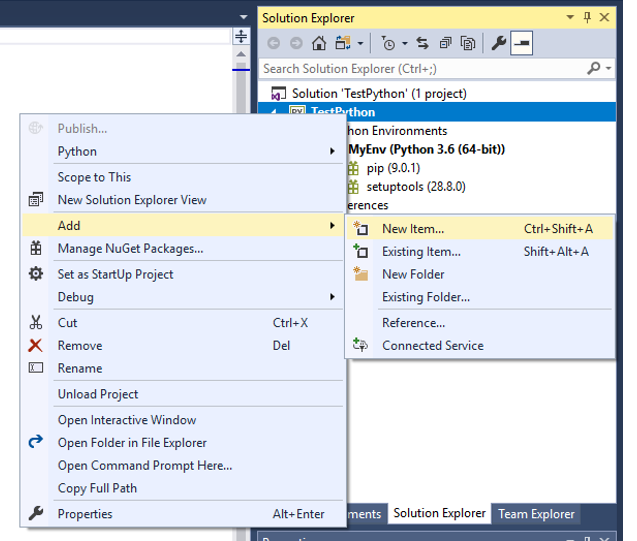The image size is (637, 541).
Task: Select Reference... in Add submenu
Action: click(480, 323)
